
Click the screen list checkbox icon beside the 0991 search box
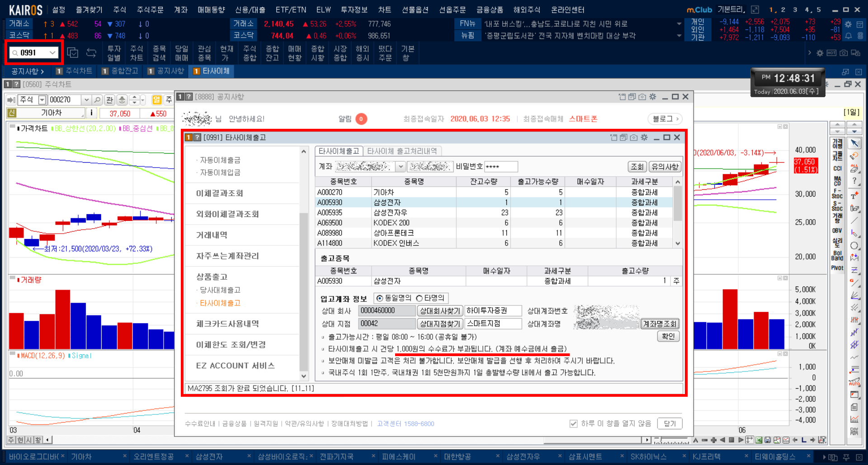72,53
